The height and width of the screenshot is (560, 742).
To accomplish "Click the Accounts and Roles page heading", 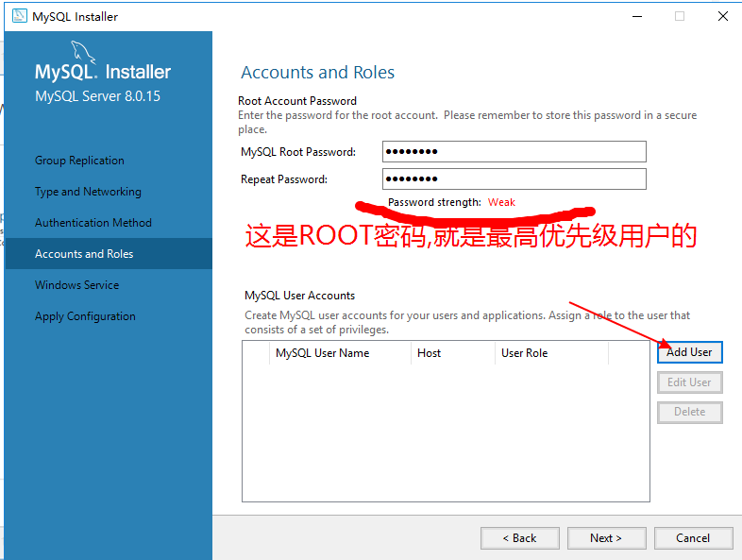I will click(317, 73).
